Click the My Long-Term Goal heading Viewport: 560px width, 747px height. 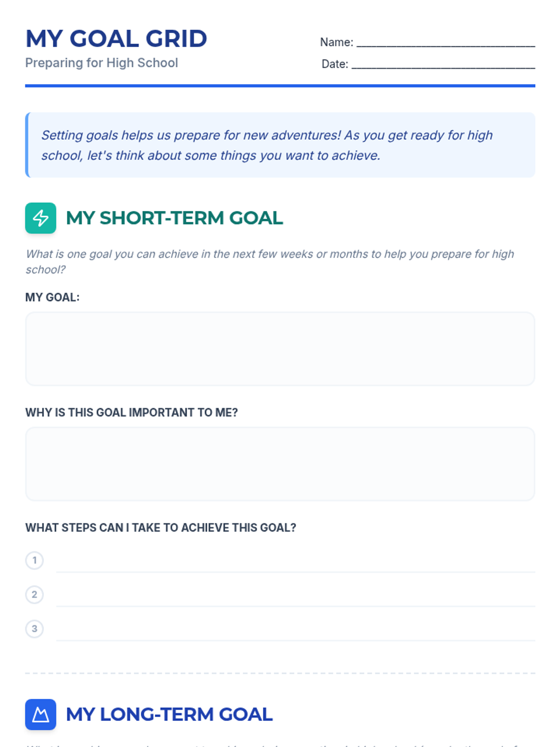[x=169, y=714]
